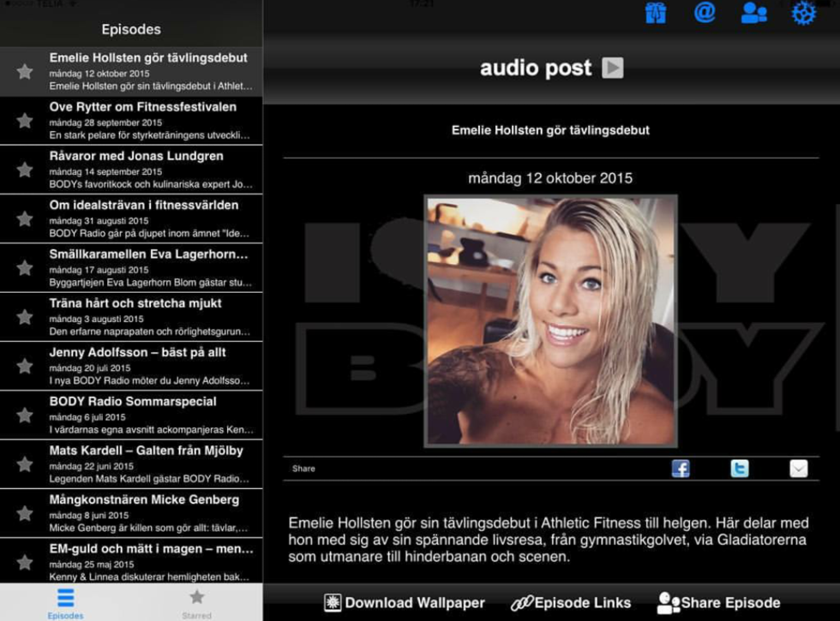Share episode on Facebook
This screenshot has width=840, height=621.
[x=681, y=469]
